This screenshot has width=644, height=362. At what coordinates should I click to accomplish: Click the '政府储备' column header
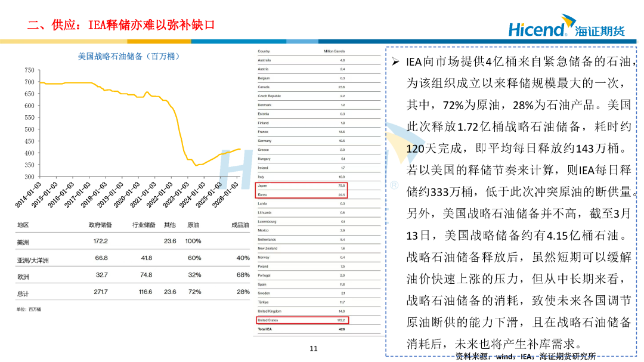(100, 225)
